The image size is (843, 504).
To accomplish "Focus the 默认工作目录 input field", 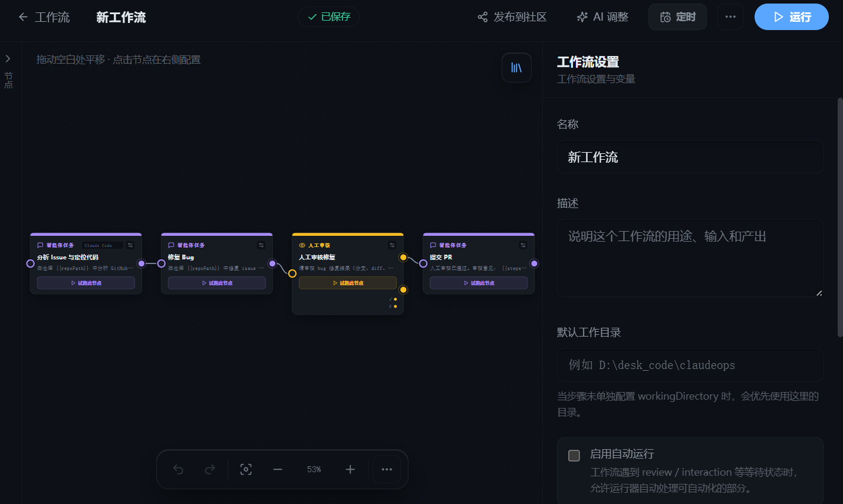I will point(690,365).
